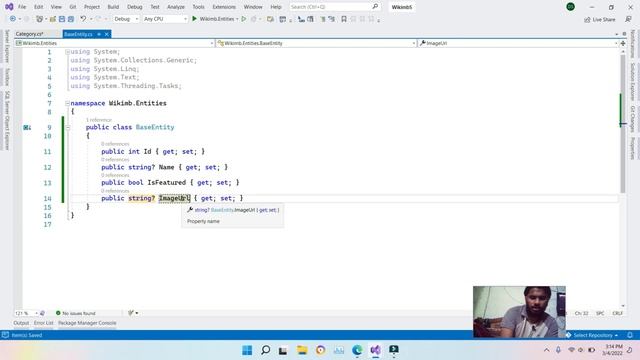
Task: Click the 'No issues found' status indicator
Action: [x=76, y=313]
